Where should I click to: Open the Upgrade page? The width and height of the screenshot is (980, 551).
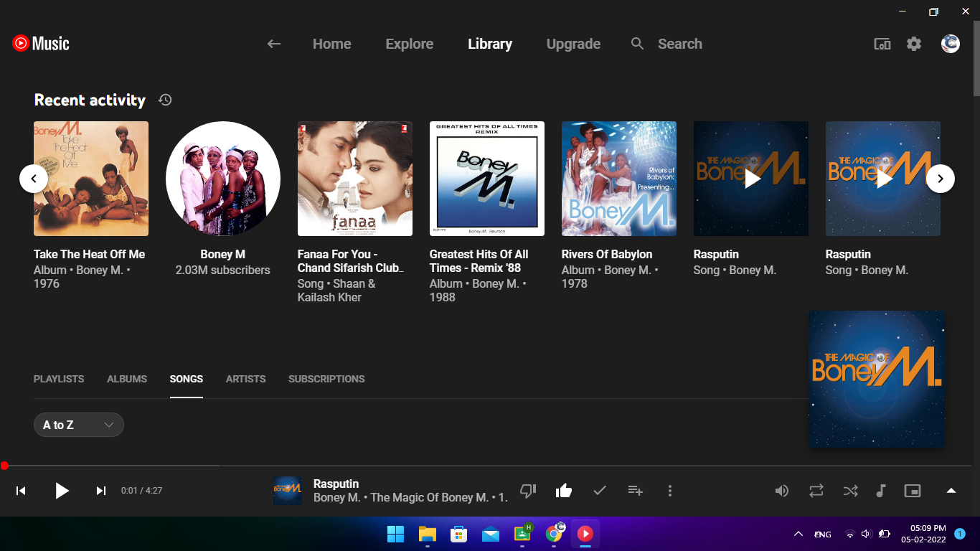pyautogui.click(x=573, y=44)
